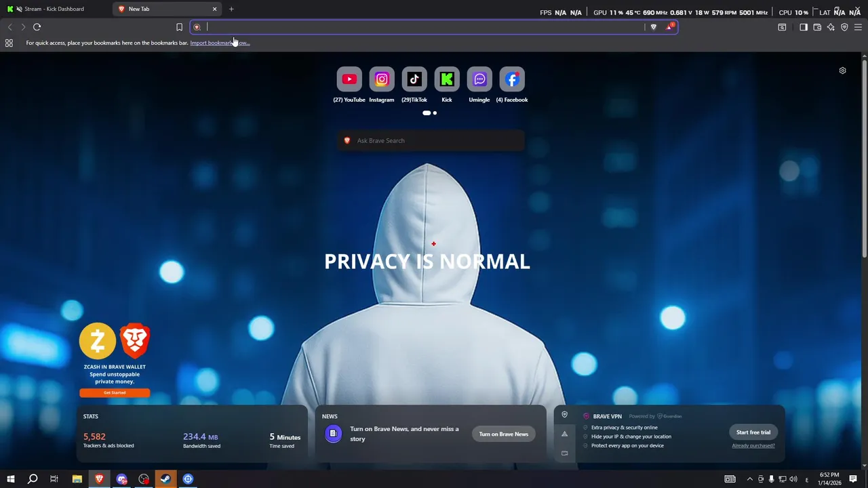Open the apps grid in bookmarks bar
Viewport: 868px width, 488px height.
point(9,43)
